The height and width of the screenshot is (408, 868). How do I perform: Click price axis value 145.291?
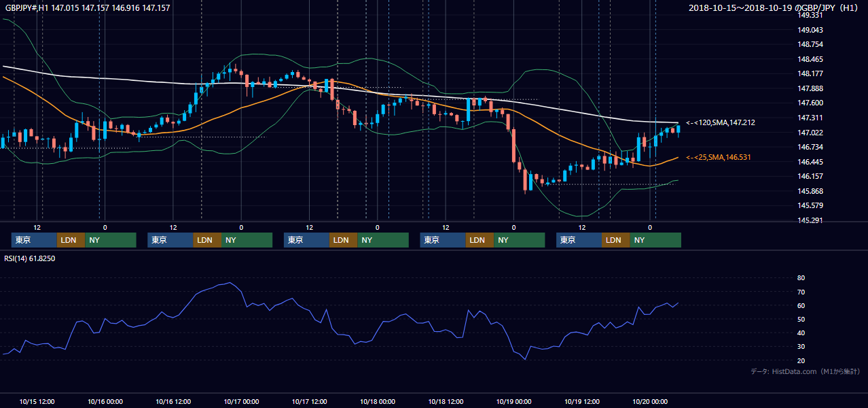tap(810, 221)
